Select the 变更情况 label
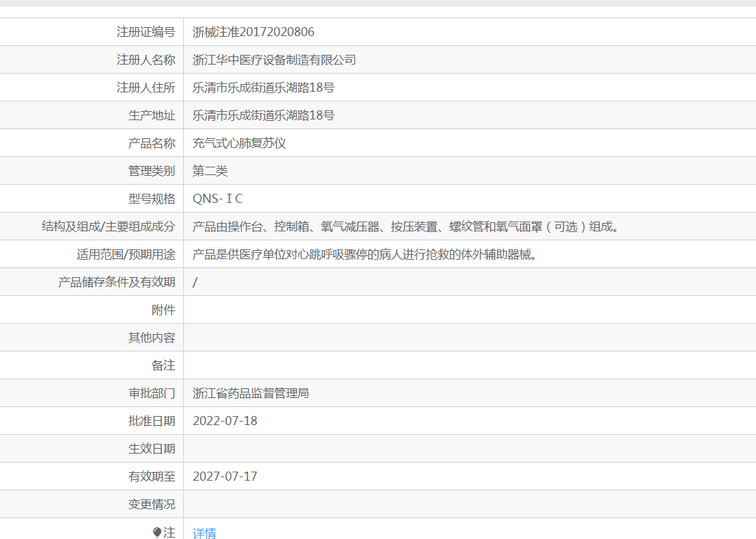The width and height of the screenshot is (756, 539). (151, 504)
